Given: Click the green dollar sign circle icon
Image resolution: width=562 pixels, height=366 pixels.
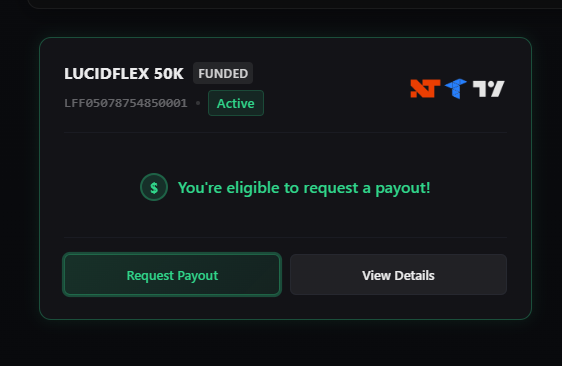Looking at the screenshot, I should [154, 187].
